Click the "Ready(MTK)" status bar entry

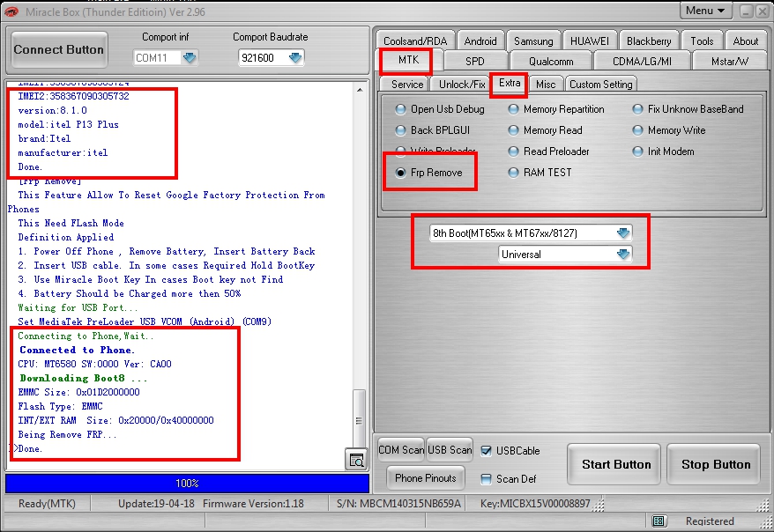coord(47,504)
